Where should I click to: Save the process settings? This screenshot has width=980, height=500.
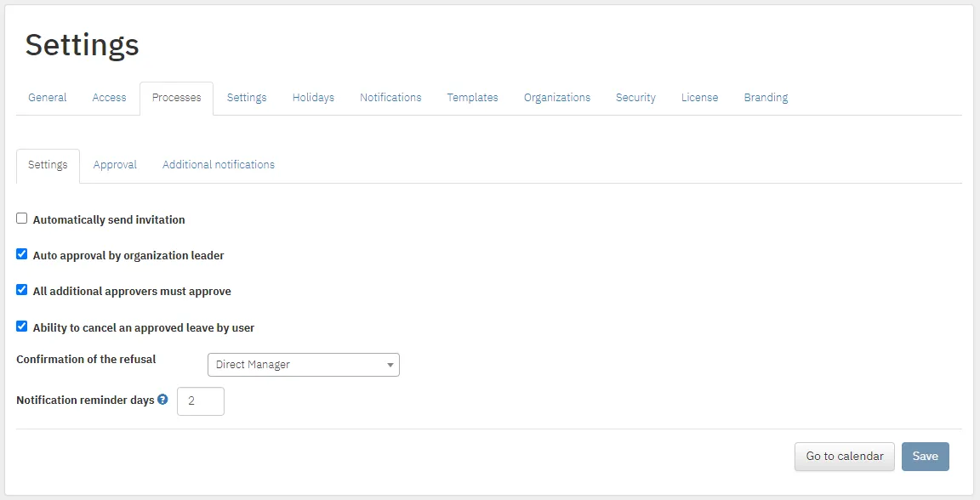[x=925, y=457]
